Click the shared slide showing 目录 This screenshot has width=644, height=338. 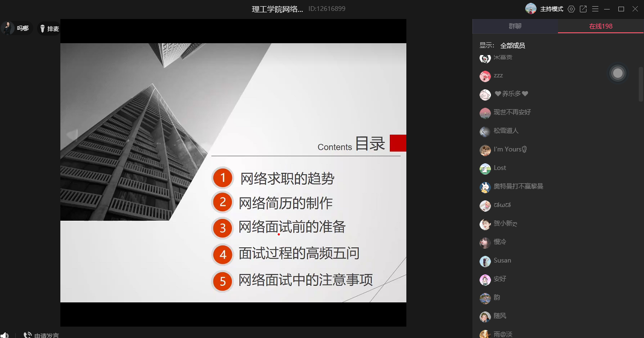coord(233,172)
